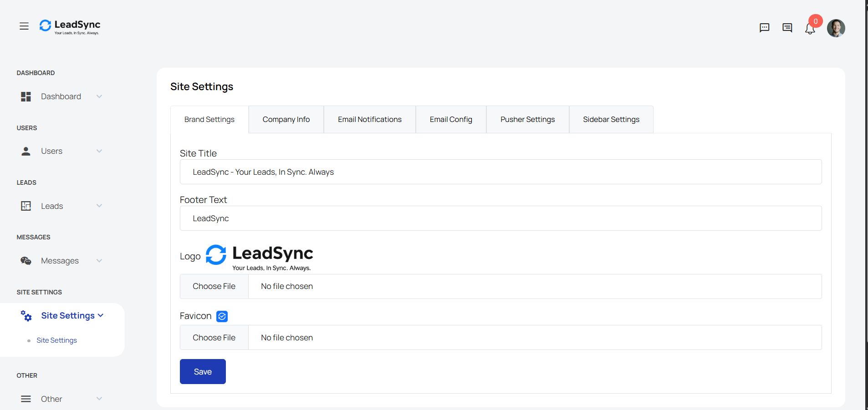Expand the Users sidebar menu
The image size is (868, 410).
pos(61,151)
